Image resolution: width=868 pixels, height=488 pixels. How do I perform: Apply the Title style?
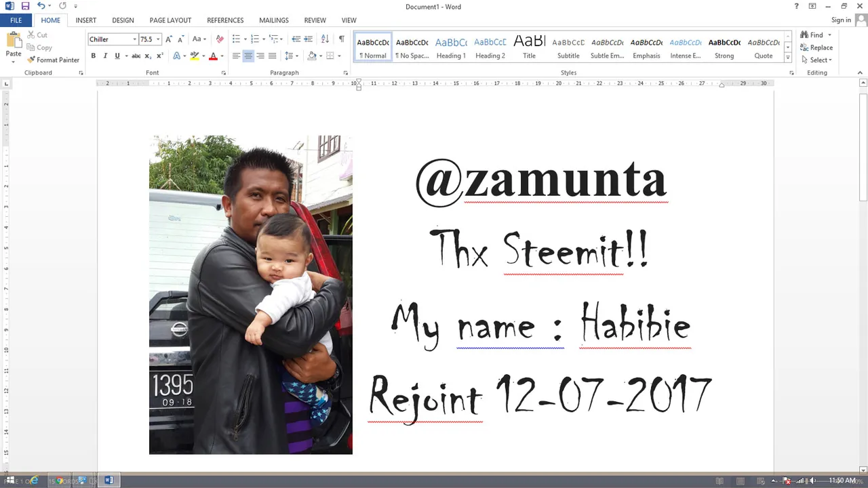[x=529, y=48]
